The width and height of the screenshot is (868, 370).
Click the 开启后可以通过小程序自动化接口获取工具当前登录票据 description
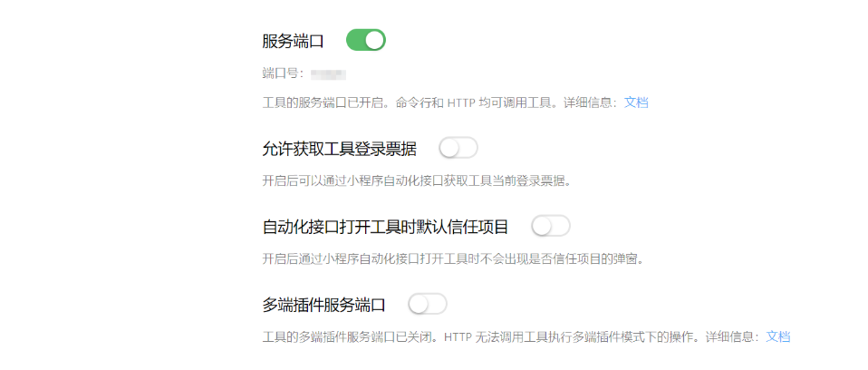[417, 180]
